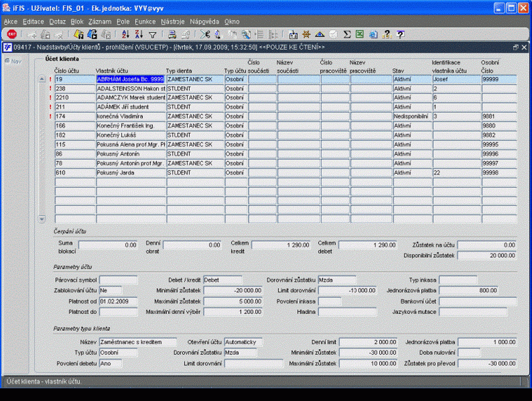
Task: Sort records ascending with A-Z icon
Action: tap(125, 34)
